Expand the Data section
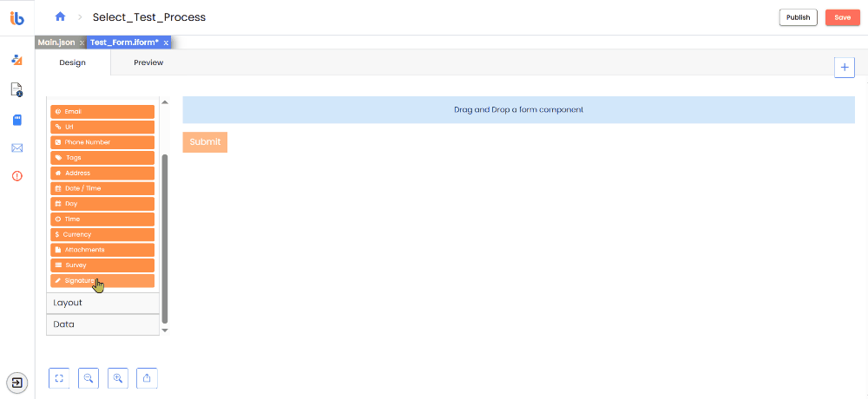This screenshot has height=399, width=868. [x=103, y=324]
